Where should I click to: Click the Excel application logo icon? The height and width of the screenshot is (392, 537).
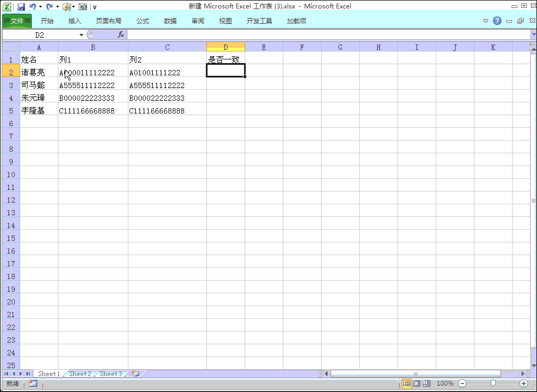7,6
